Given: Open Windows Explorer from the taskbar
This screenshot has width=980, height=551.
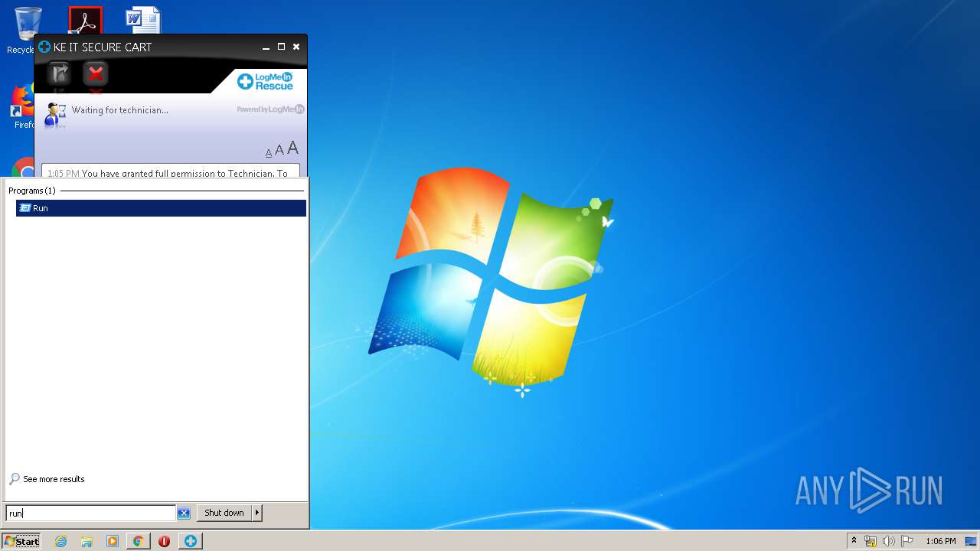Looking at the screenshot, I should (x=87, y=541).
